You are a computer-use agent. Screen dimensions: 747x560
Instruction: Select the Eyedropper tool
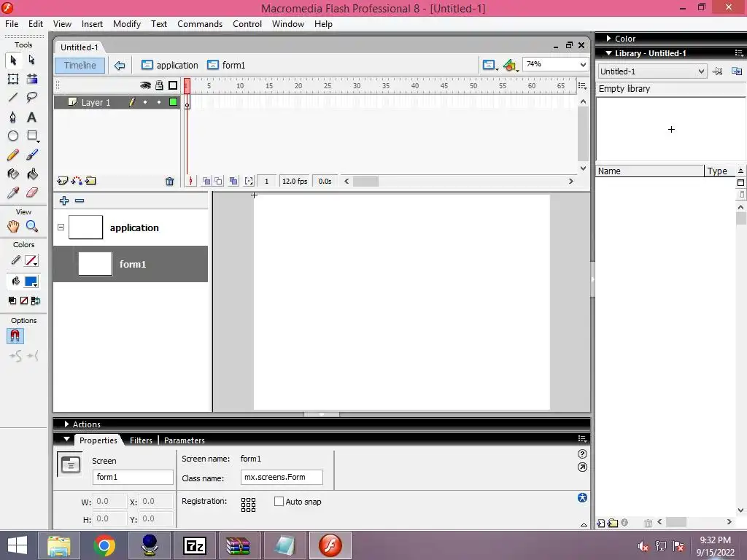point(13,192)
